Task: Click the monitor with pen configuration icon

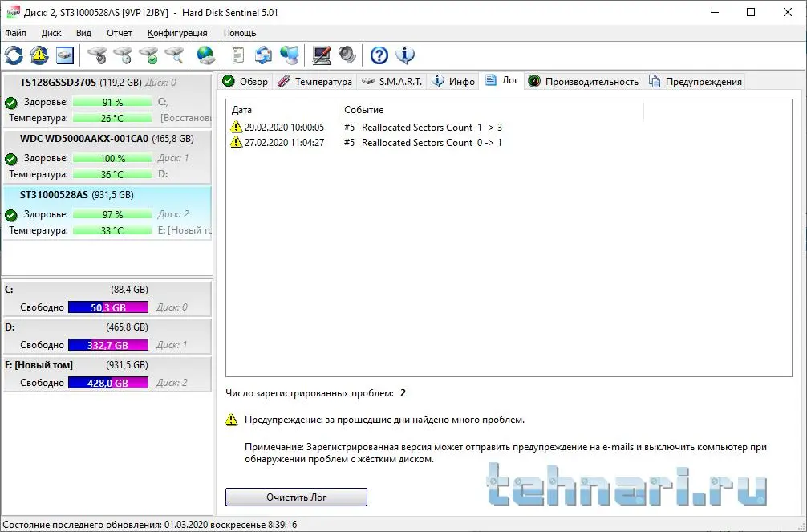Action: pyautogui.click(x=322, y=55)
